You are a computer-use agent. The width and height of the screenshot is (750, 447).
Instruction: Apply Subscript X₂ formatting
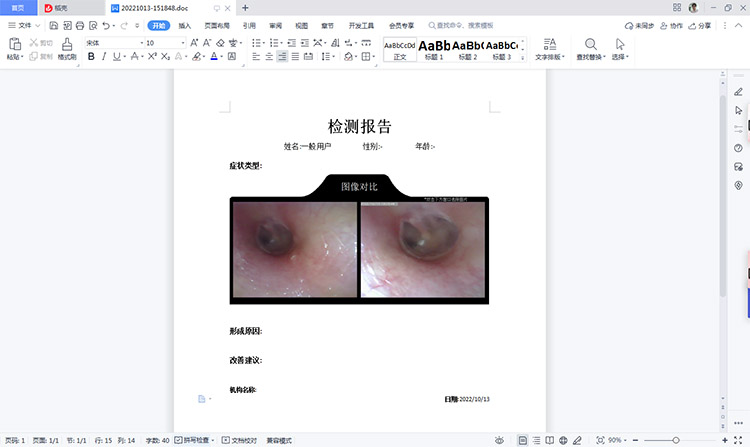coord(165,56)
